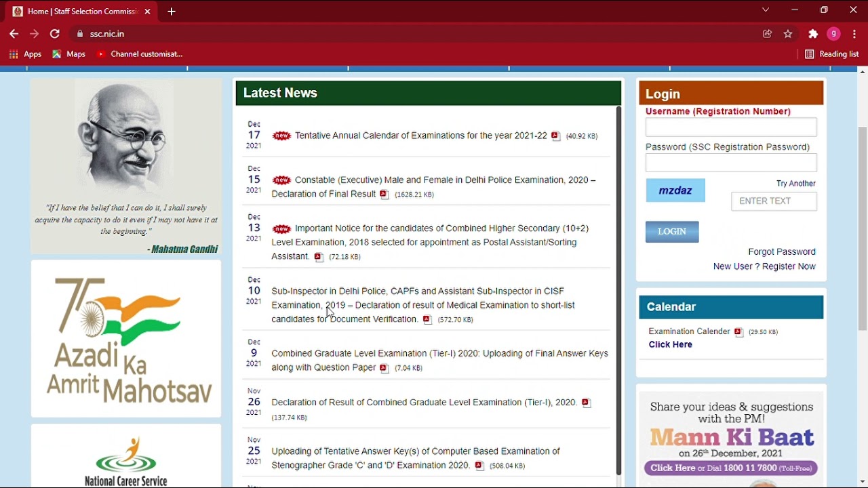Open the Azadi Ka Amrit Mahotsav banner

click(126, 339)
